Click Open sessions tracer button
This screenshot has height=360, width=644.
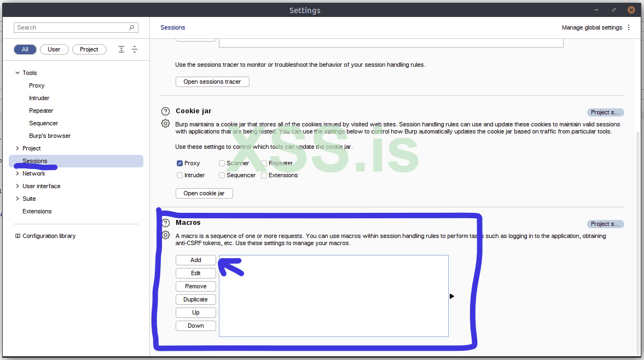click(x=212, y=82)
